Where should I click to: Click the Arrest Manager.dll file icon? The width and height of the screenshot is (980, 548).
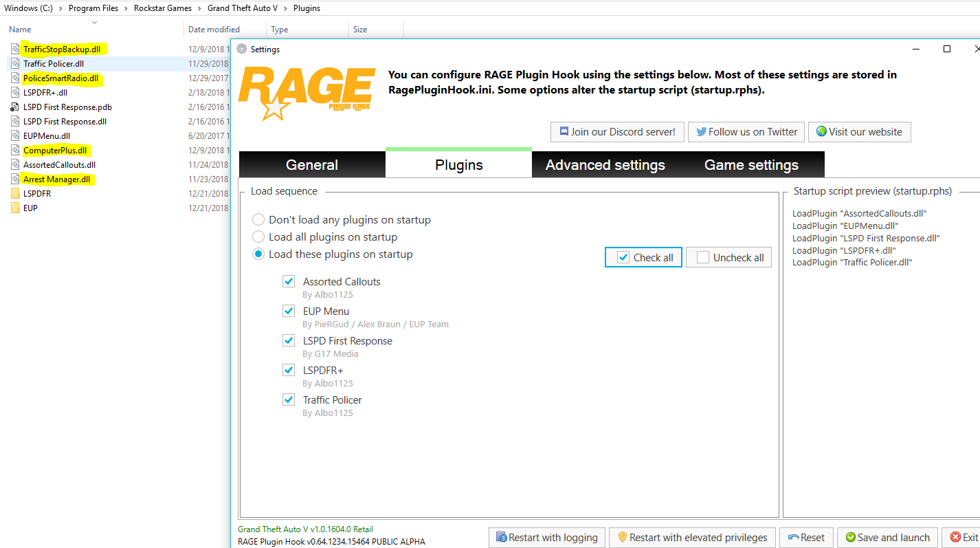[x=15, y=179]
